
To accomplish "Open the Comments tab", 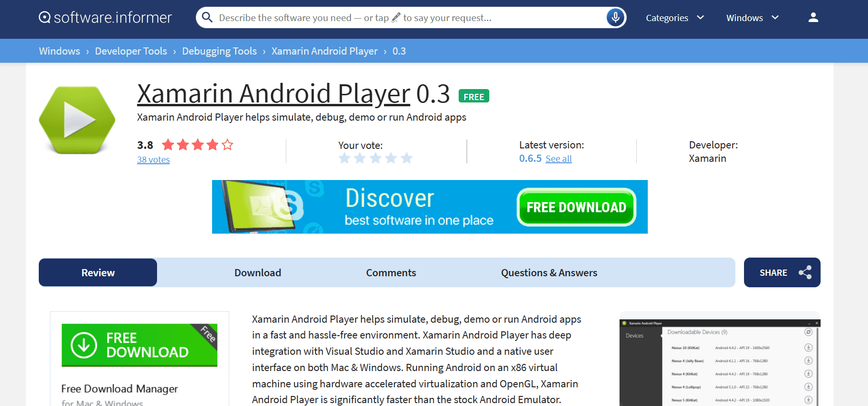I will click(391, 272).
